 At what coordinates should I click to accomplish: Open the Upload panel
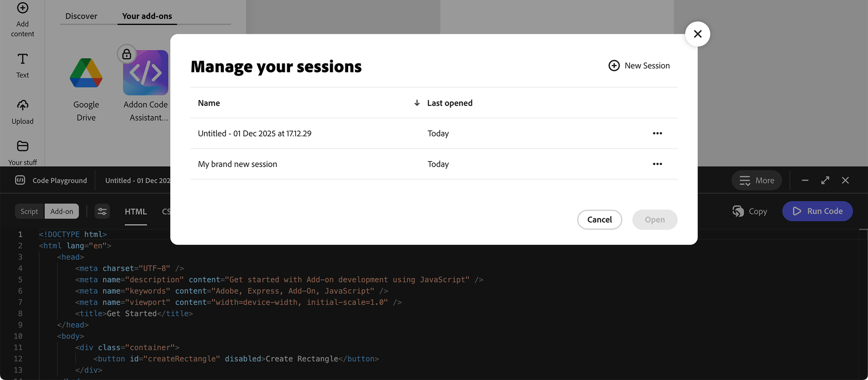(x=22, y=110)
